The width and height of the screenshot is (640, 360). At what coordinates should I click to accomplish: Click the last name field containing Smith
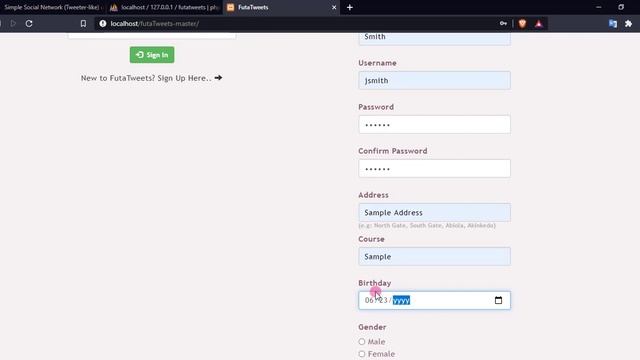point(434,38)
